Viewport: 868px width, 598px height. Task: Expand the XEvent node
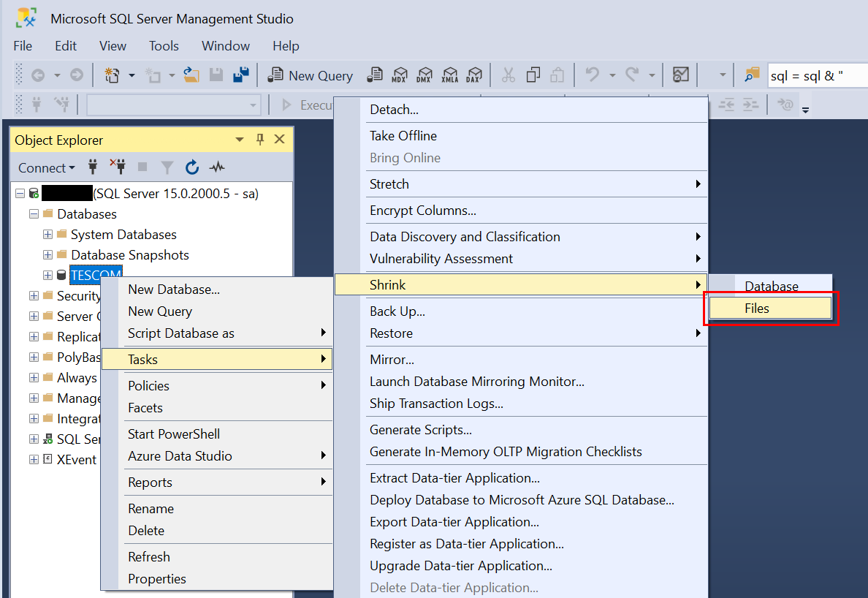[34, 459]
